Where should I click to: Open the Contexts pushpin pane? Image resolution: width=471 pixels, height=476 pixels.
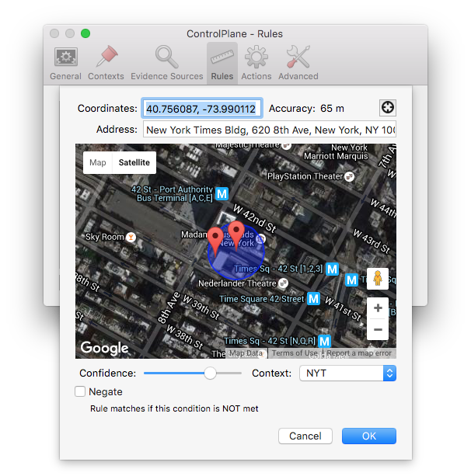coord(106,63)
